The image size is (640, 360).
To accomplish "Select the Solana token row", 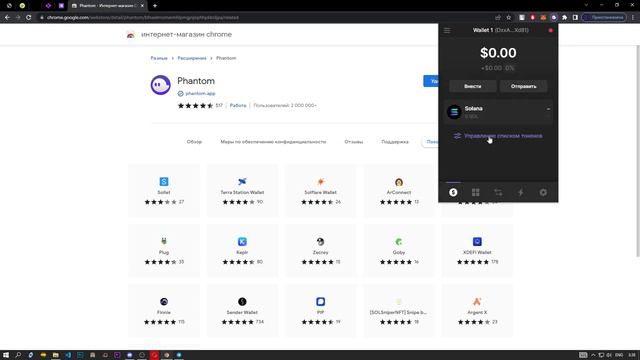I will coord(498,112).
